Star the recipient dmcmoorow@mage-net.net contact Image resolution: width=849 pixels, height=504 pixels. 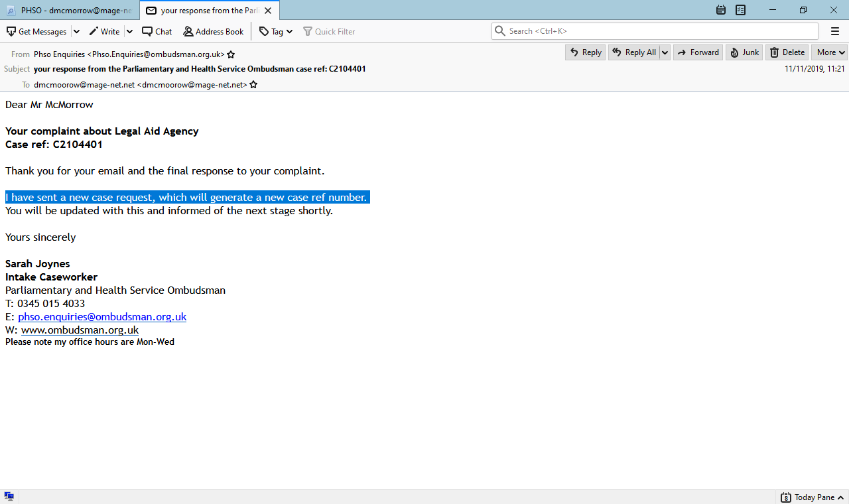253,85
